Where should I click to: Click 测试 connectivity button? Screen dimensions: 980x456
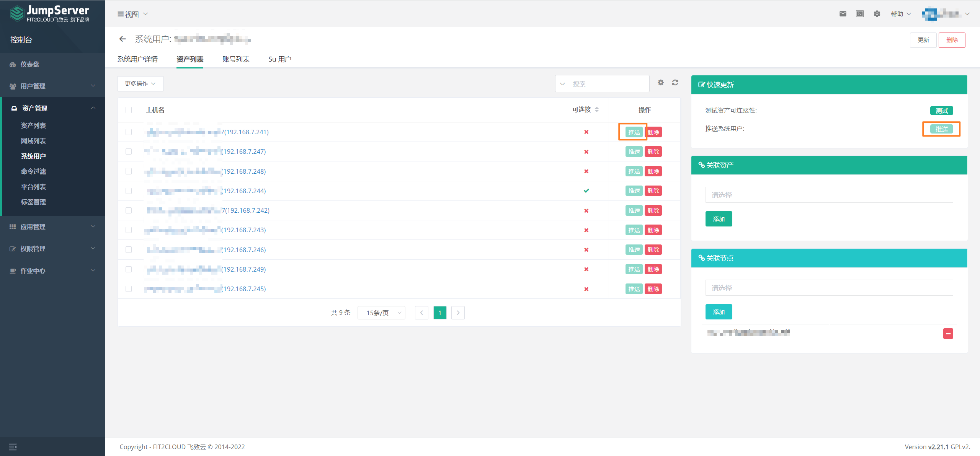(x=941, y=111)
